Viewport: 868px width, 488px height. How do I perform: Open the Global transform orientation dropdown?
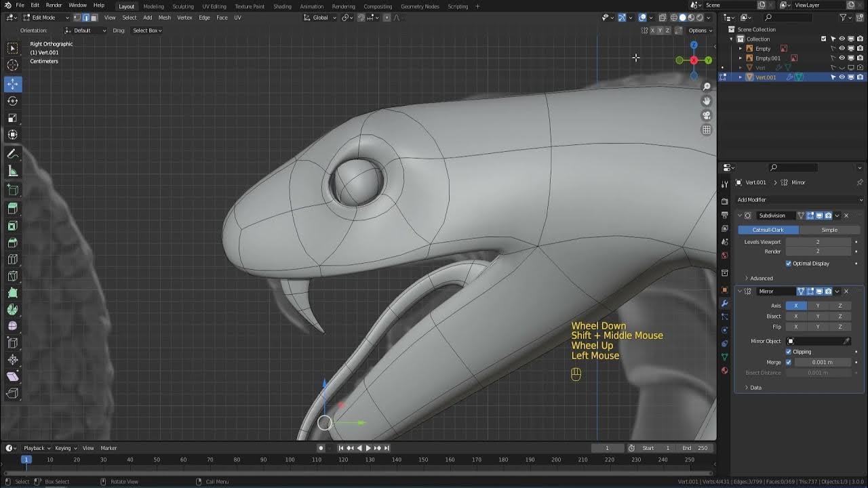tap(320, 18)
